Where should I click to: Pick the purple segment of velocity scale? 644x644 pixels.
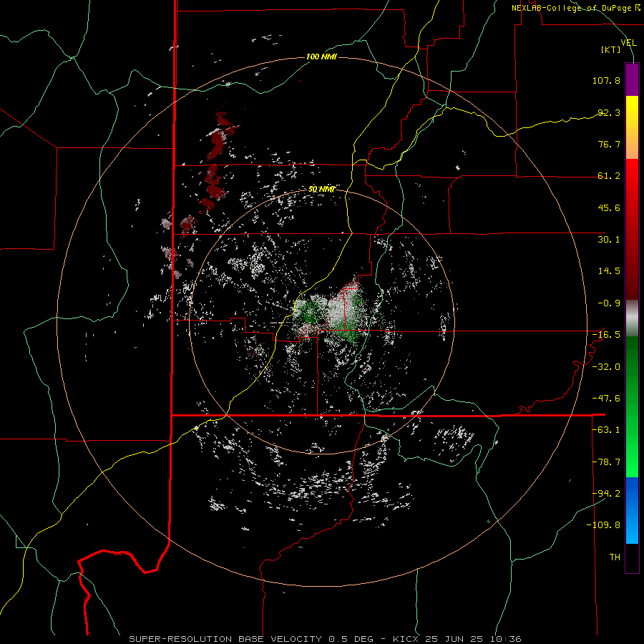[632, 80]
